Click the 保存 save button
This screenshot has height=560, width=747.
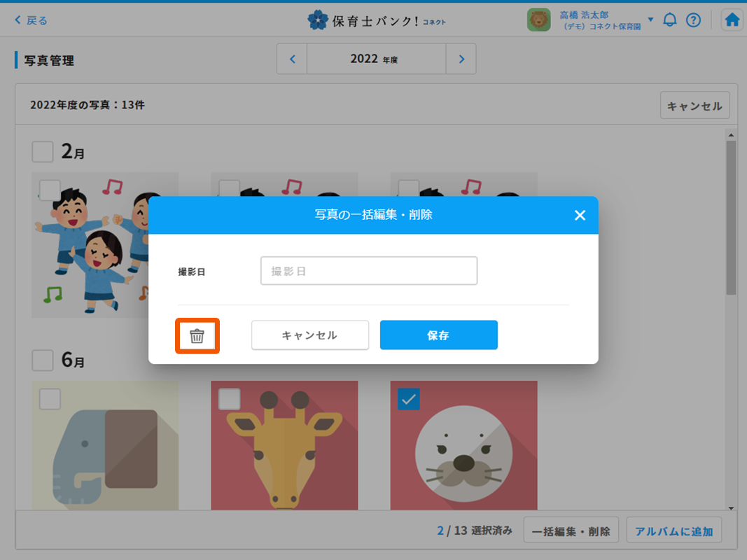(438, 335)
